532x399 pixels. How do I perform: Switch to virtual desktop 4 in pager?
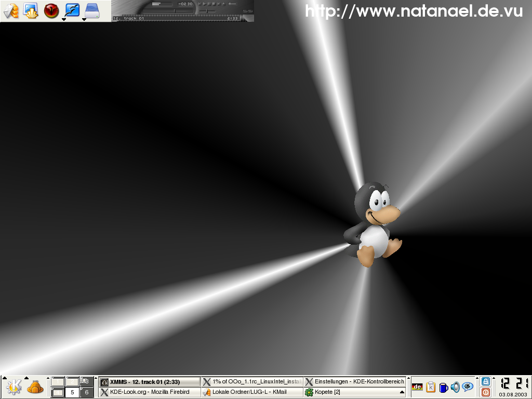pos(57,392)
